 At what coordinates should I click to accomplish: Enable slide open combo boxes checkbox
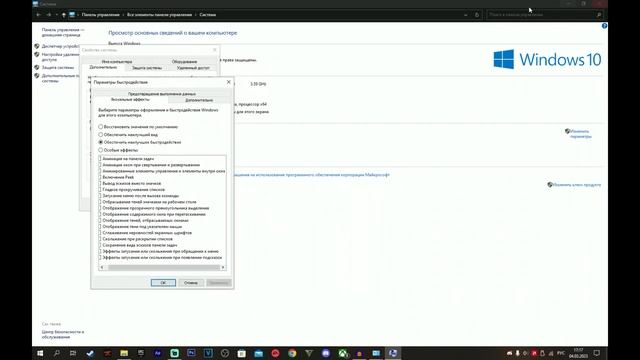[x=100, y=239]
